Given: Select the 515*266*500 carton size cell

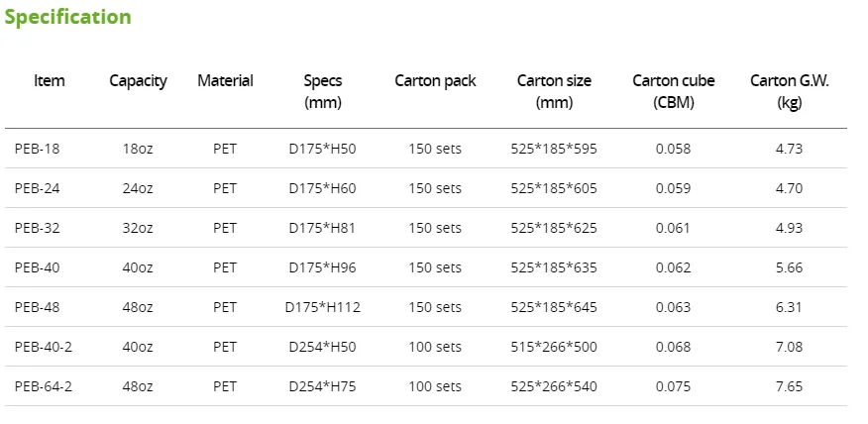Looking at the screenshot, I should pos(554,347).
